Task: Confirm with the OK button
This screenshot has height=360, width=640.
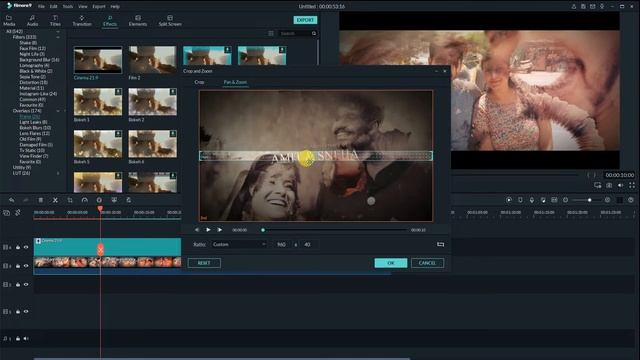Action: click(391, 263)
